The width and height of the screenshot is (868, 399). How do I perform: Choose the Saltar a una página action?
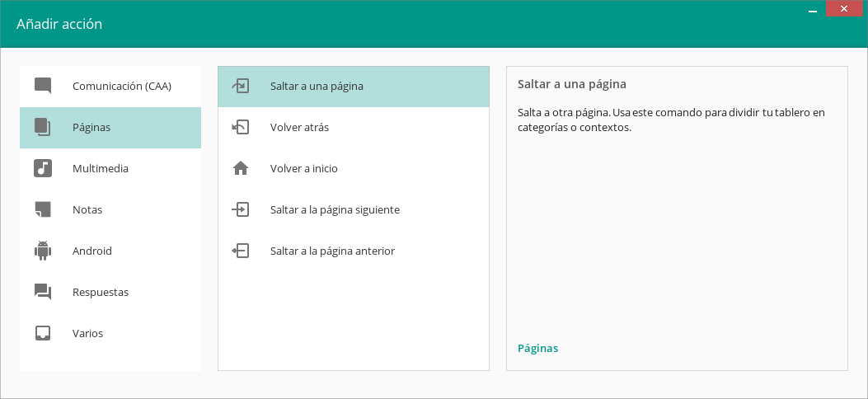click(x=354, y=87)
